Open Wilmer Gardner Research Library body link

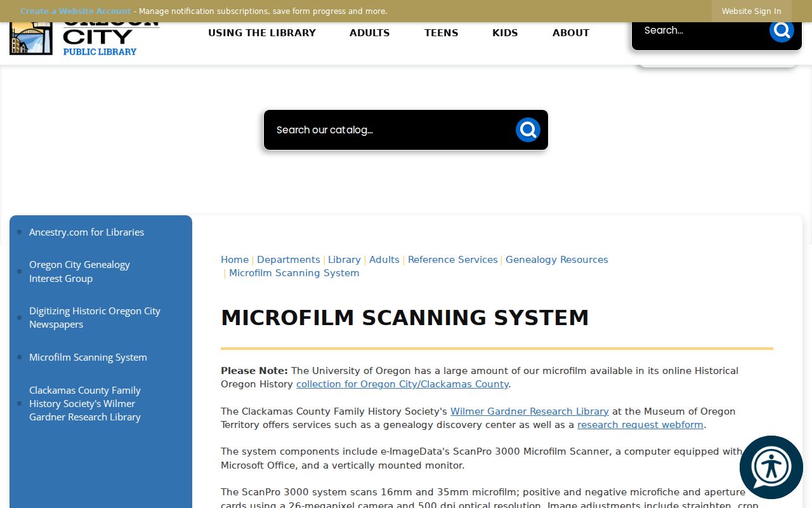click(x=530, y=411)
